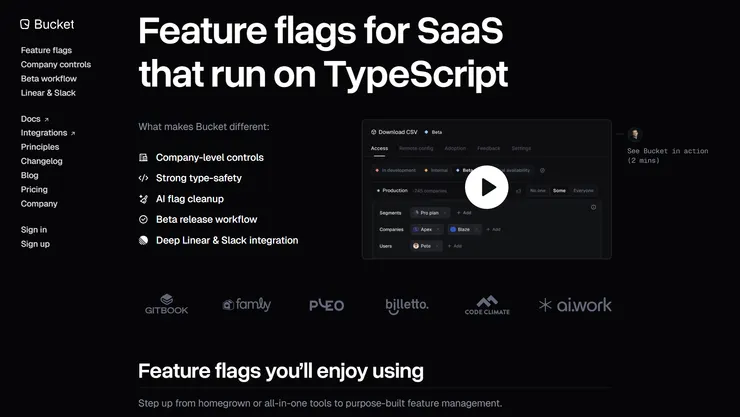
Task: Open the Settings tab in preview
Action: [x=521, y=148]
